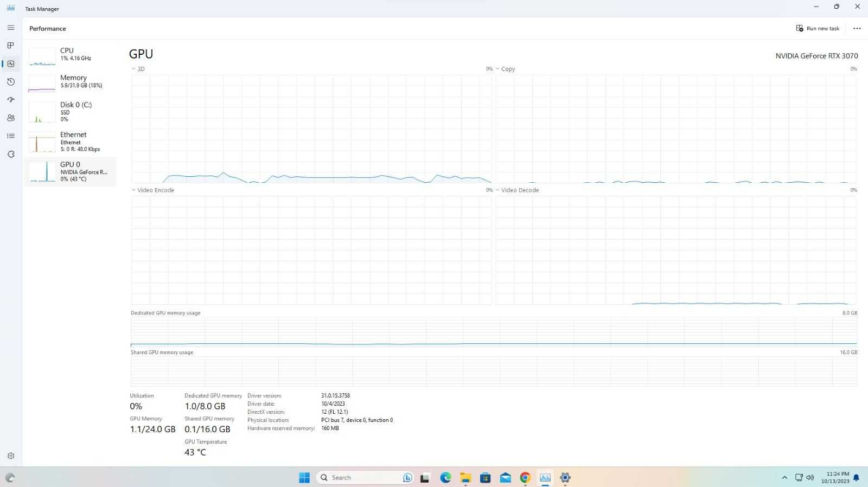Open the Windows Start menu
The width and height of the screenshot is (868, 487).
pos(304,477)
